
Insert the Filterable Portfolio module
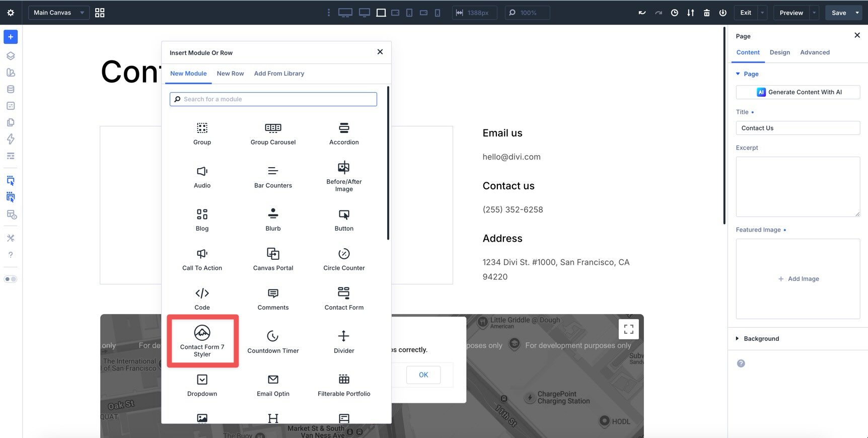[344, 386]
